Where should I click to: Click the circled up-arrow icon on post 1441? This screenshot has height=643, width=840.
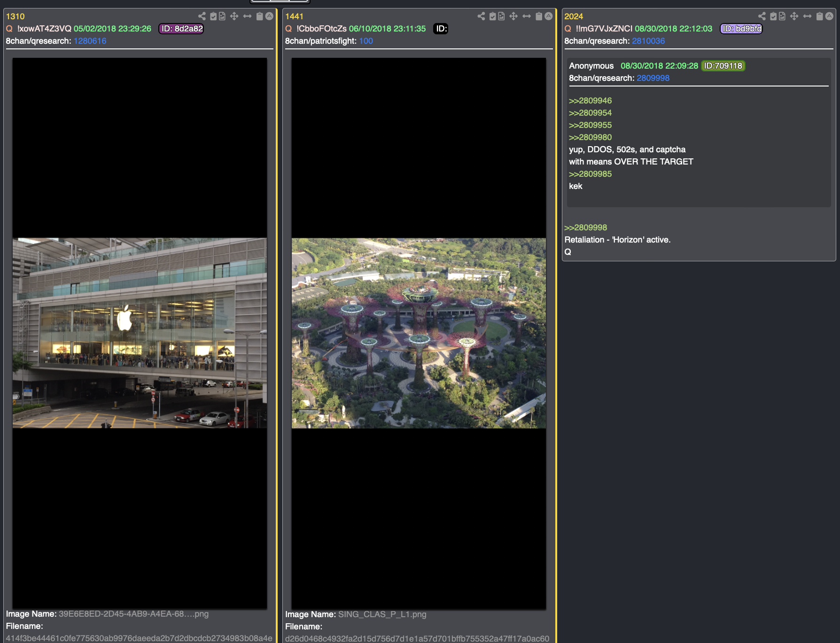pyautogui.click(x=548, y=16)
